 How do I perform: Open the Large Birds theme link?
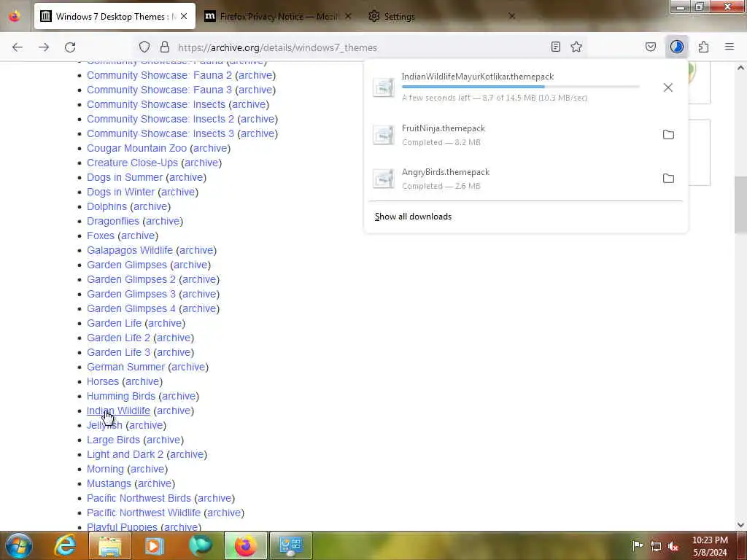(x=113, y=440)
